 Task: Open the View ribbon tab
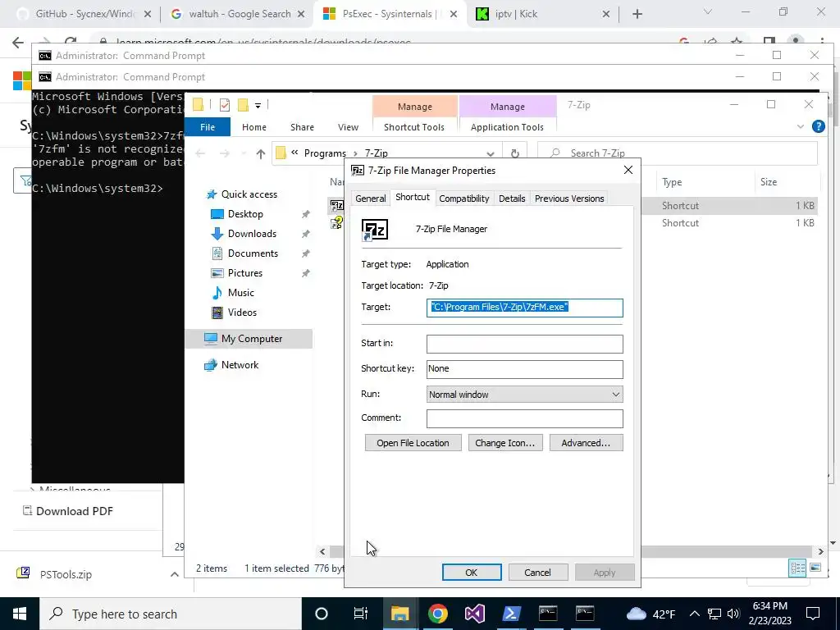click(x=348, y=127)
